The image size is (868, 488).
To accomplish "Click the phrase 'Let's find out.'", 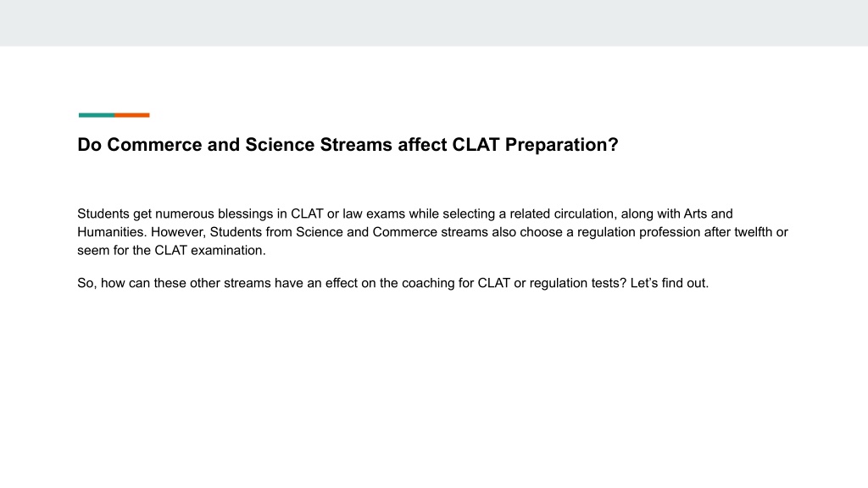I will [x=670, y=283].
